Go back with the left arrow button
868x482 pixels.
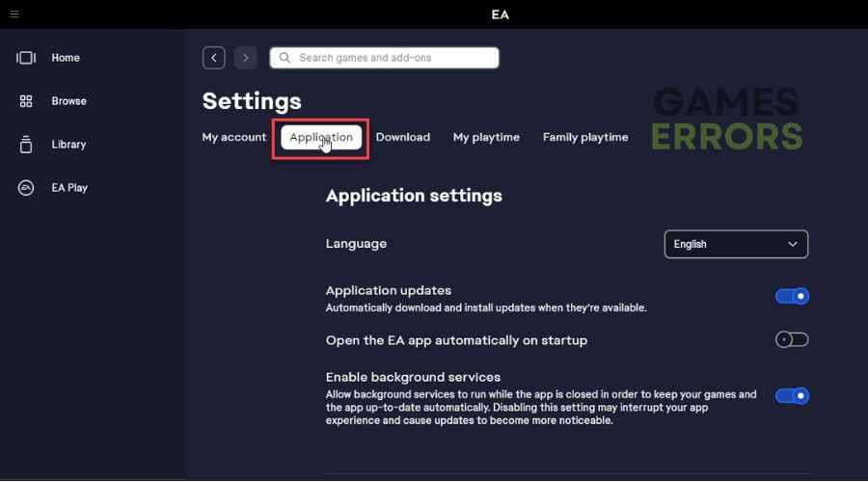214,58
